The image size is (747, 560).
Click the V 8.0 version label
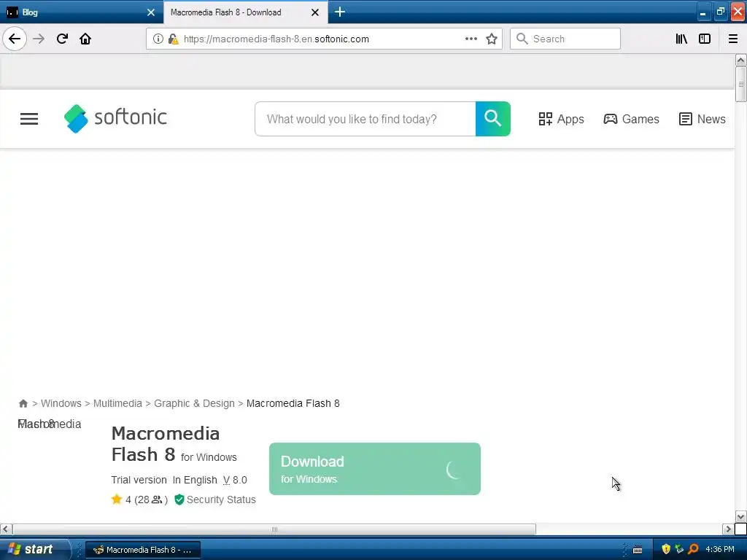click(x=235, y=480)
